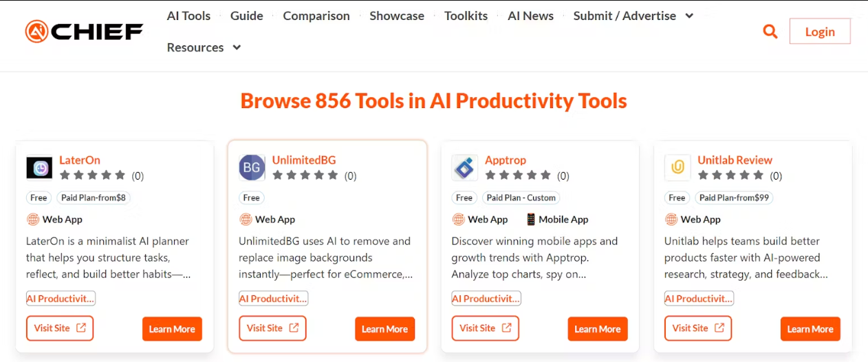Rate UnlimitedBG using its star rating
Image resolution: width=868 pixels, height=362 pixels.
305,175
